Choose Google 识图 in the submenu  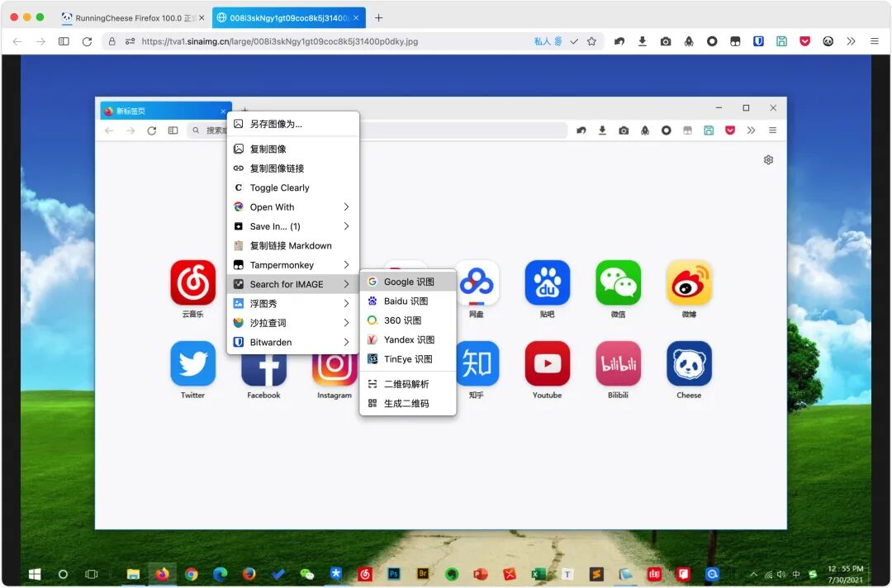pyautogui.click(x=408, y=282)
